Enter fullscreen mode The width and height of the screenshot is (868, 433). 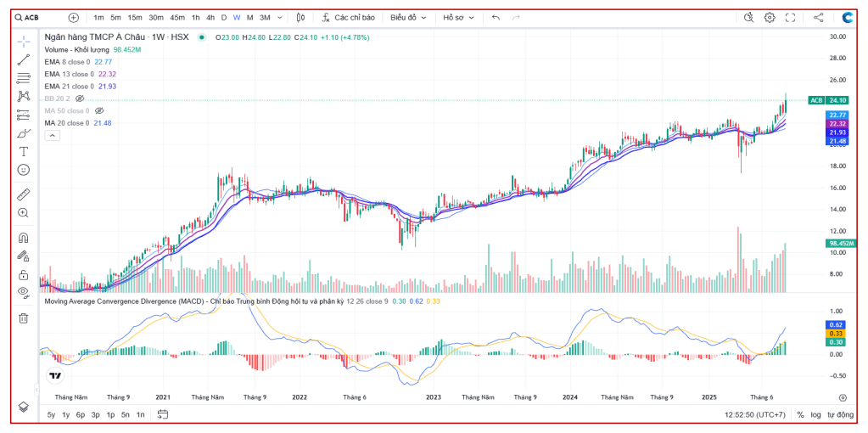click(791, 17)
